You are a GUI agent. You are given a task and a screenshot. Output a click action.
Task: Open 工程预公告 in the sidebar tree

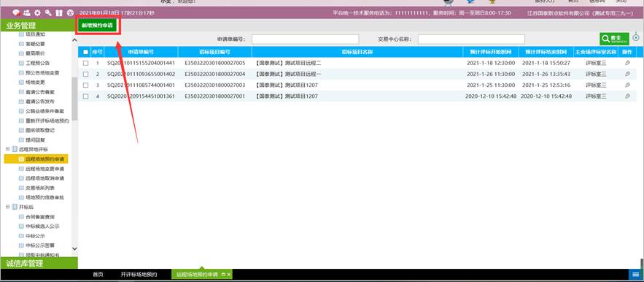pyautogui.click(x=38, y=63)
